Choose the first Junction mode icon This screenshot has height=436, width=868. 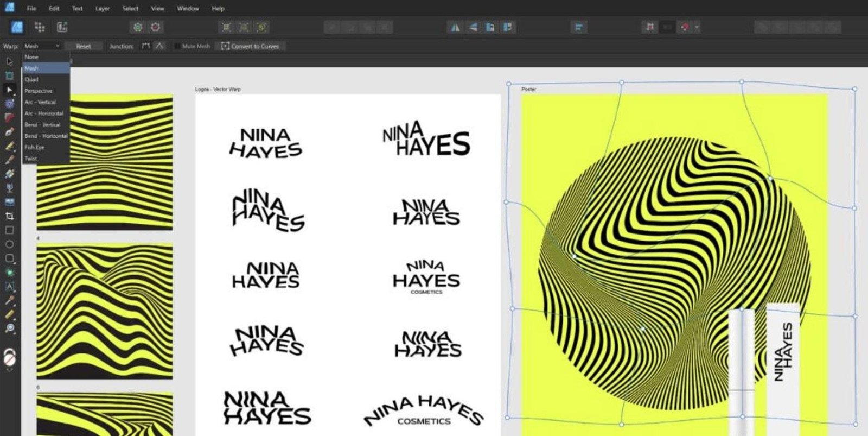point(145,46)
